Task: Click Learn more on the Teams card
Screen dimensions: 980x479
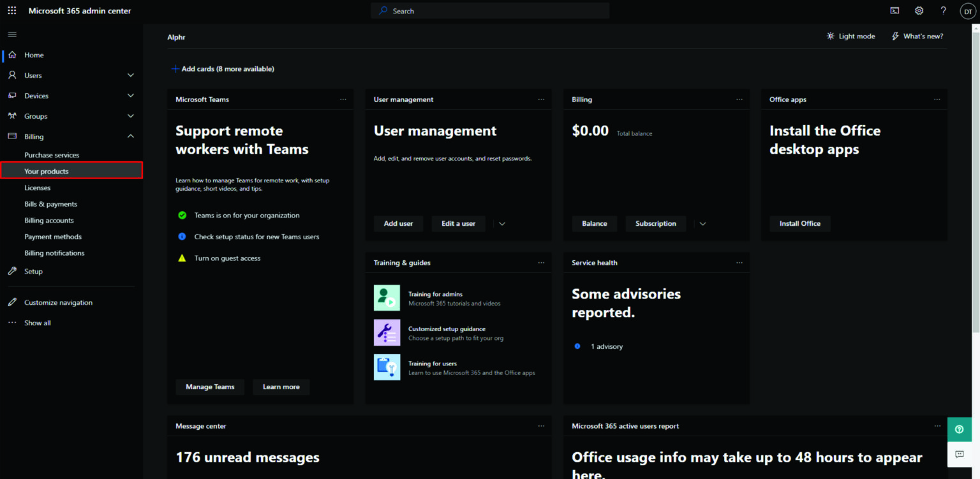Action: tap(281, 387)
